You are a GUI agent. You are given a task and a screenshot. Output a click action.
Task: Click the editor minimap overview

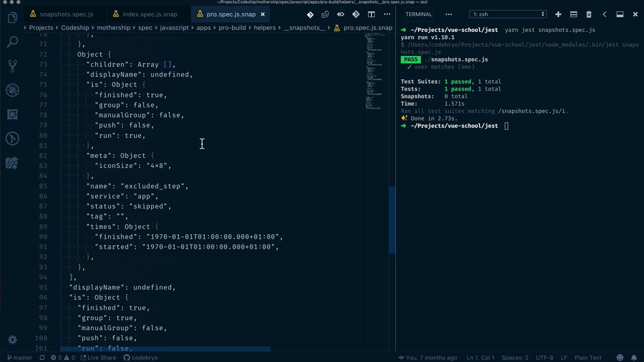376,70
